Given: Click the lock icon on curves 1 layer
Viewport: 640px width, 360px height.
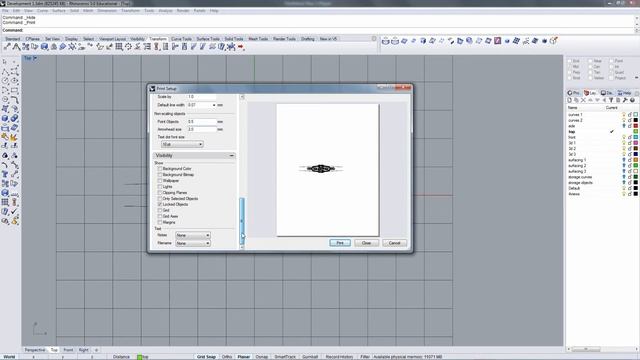Looking at the screenshot, I should tap(629, 115).
